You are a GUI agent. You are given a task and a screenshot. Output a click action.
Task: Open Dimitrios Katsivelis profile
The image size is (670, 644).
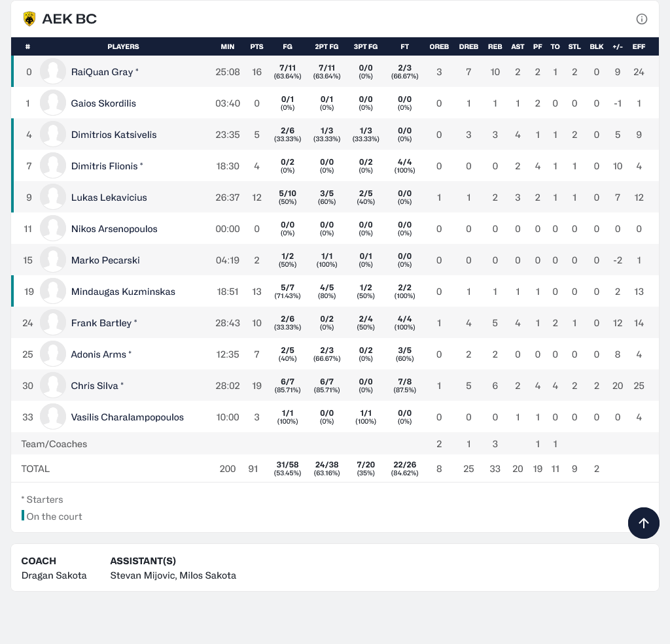(113, 135)
